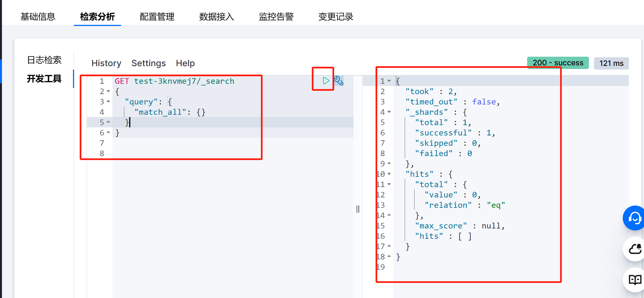Open 日志检索 in the side menu
Screen dimensions: 644x298
point(44,60)
